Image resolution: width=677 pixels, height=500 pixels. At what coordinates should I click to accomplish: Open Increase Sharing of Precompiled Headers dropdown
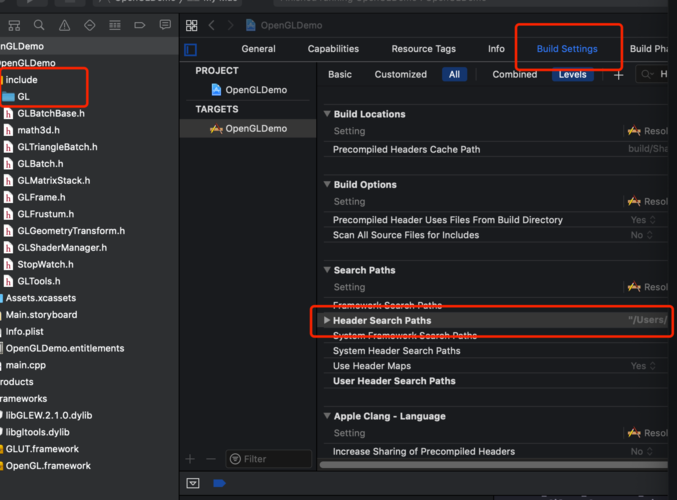tap(642, 451)
